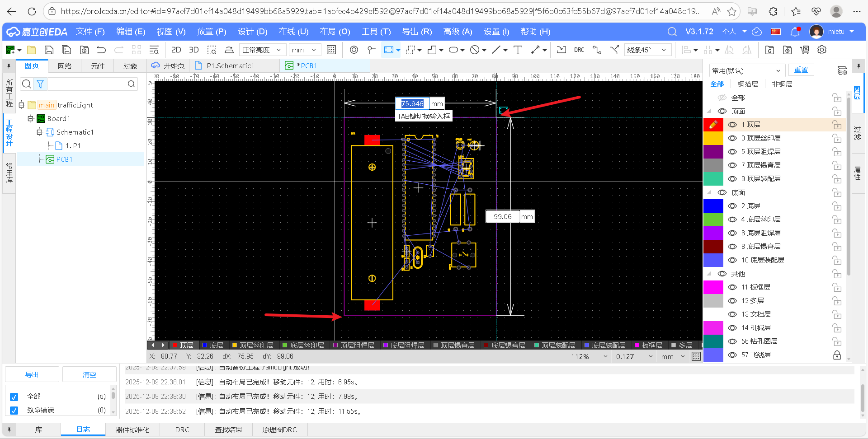Open the 文件 (F) menu
This screenshot has height=439, width=868.
[90, 32]
